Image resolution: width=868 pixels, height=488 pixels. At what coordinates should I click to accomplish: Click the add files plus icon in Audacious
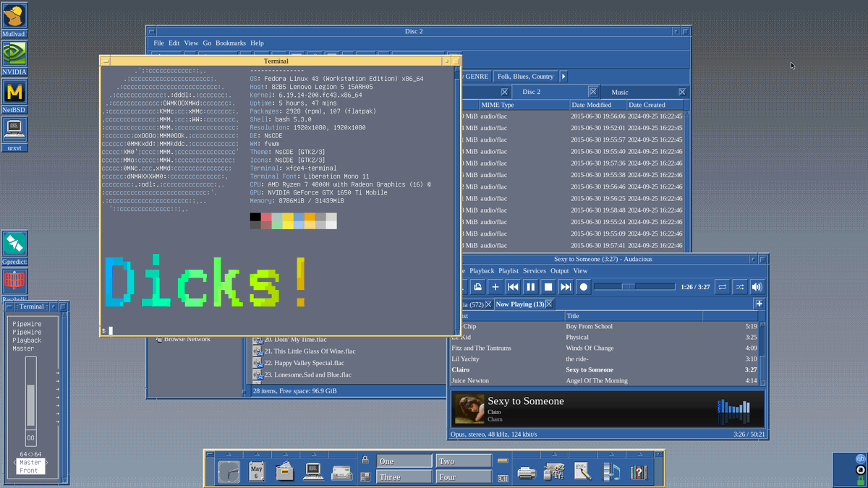[495, 287]
